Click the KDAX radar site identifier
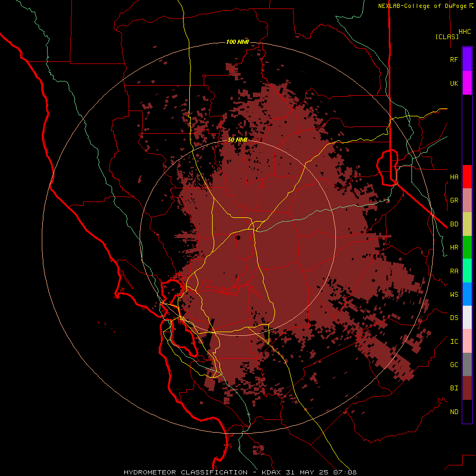The height and width of the screenshot is (476, 476). pos(272,472)
